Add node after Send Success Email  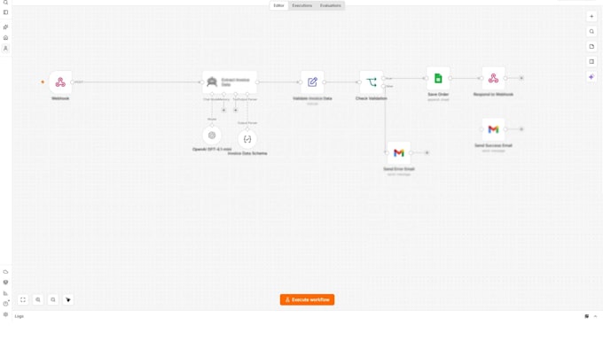521,129
